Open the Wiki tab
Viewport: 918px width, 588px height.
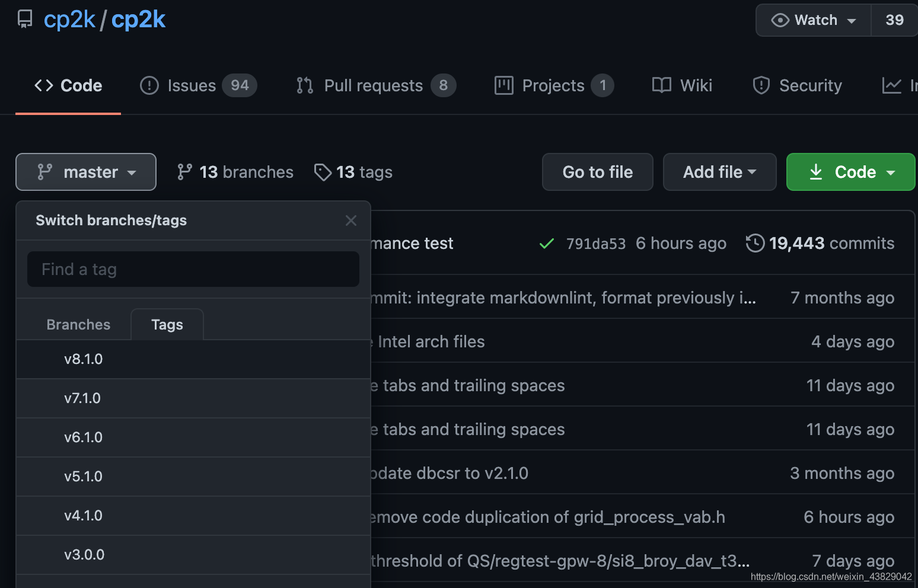click(x=682, y=85)
